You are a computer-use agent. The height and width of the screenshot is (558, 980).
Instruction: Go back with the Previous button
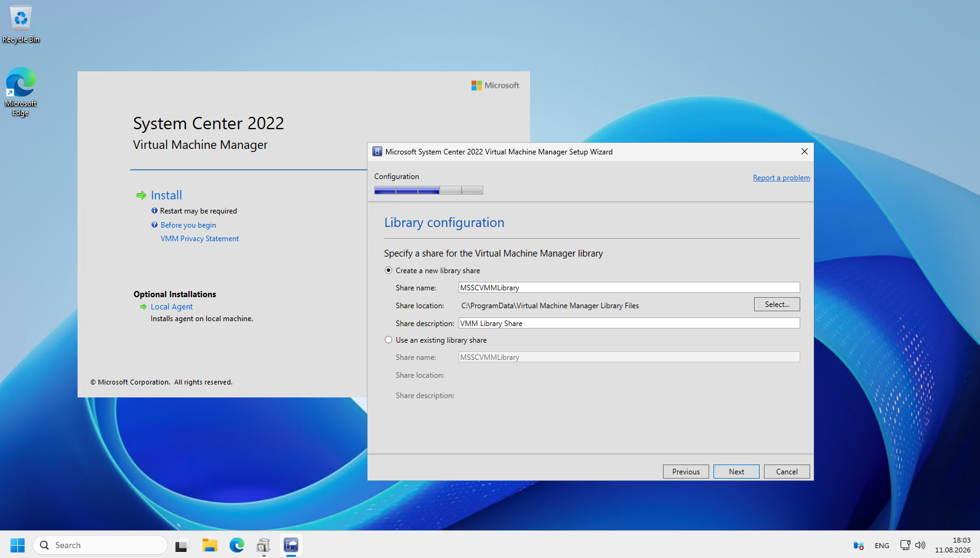coord(686,472)
